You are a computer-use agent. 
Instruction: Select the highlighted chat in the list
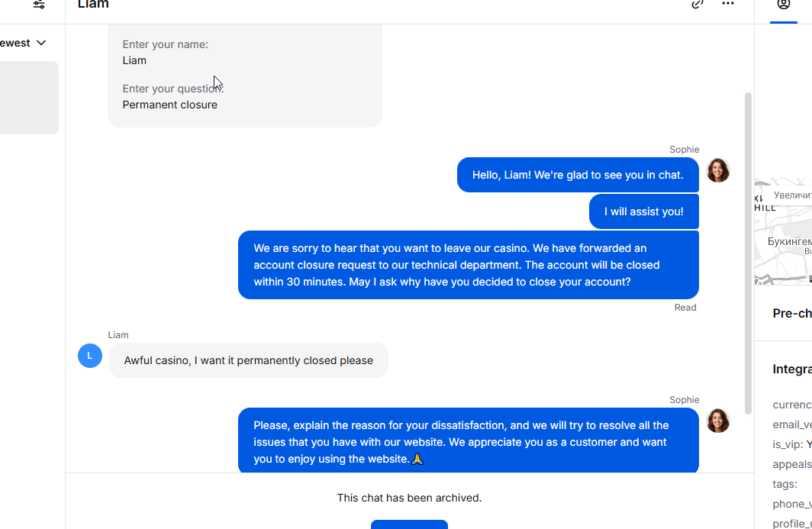point(29,98)
